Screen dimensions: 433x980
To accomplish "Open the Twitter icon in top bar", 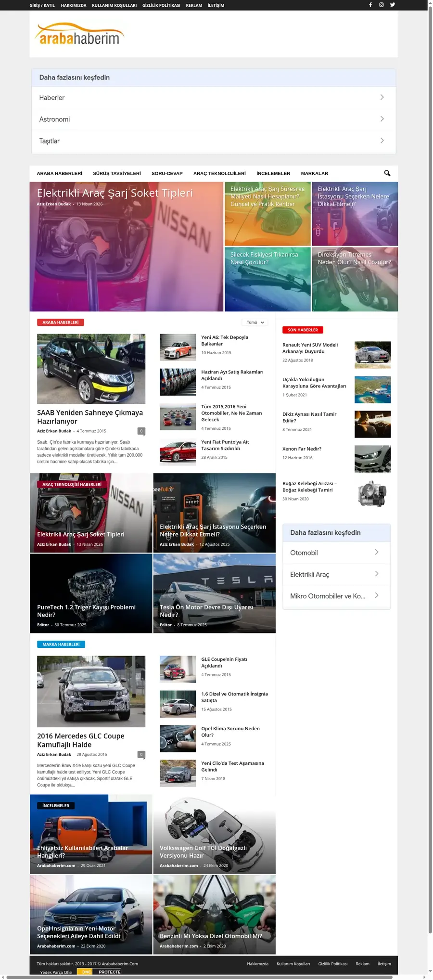I will tap(393, 5).
